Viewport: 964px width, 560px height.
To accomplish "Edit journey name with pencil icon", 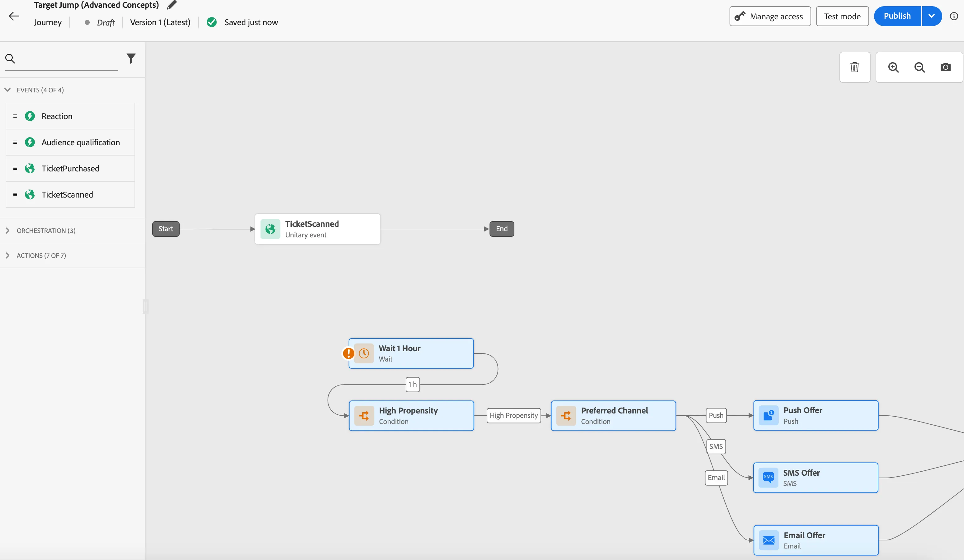I will click(172, 5).
